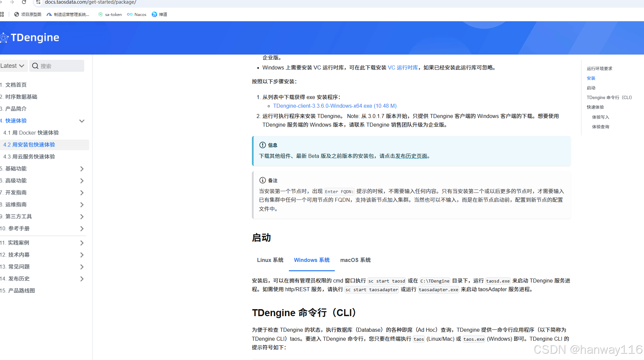The height and width of the screenshot is (360, 644).
Task: Click the site info icon in address bar
Action: (38, 2)
